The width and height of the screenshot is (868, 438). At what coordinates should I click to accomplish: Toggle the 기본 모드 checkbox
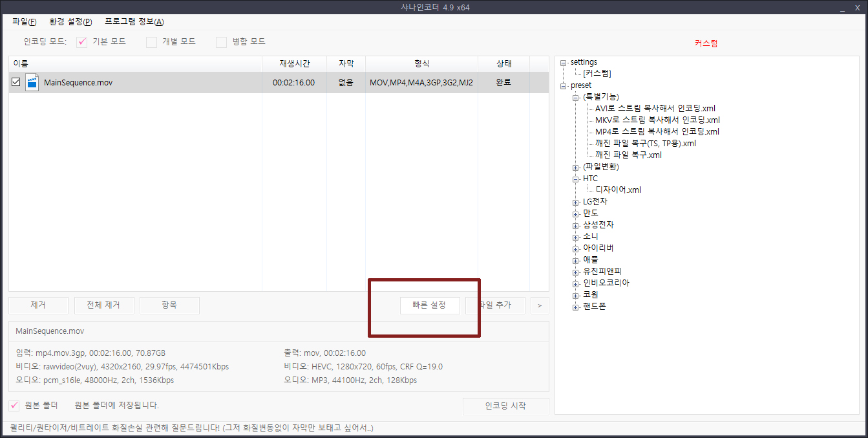pyautogui.click(x=82, y=42)
